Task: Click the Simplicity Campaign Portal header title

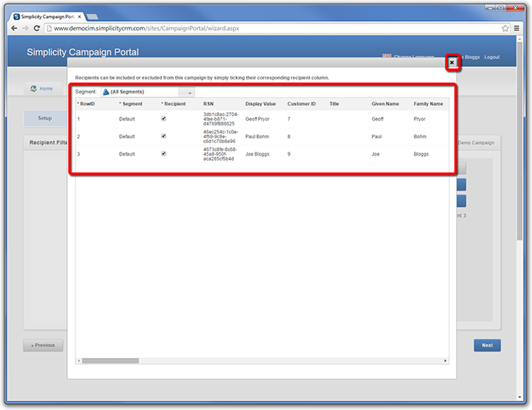Action: tap(83, 52)
